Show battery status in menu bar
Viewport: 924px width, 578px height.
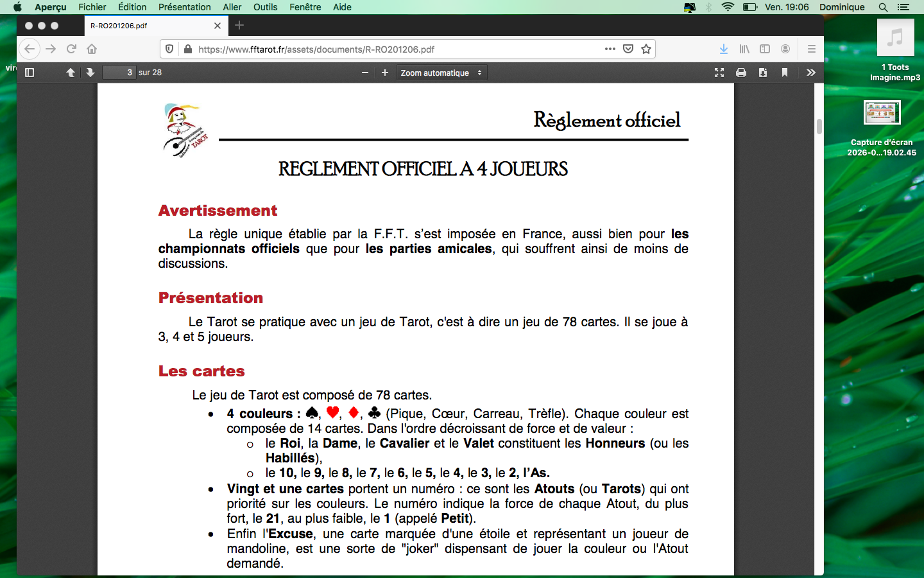click(750, 7)
